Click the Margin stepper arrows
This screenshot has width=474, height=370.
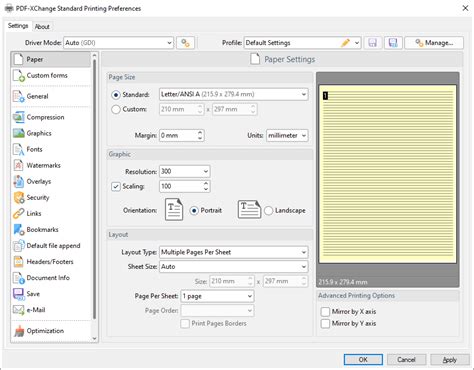point(200,135)
